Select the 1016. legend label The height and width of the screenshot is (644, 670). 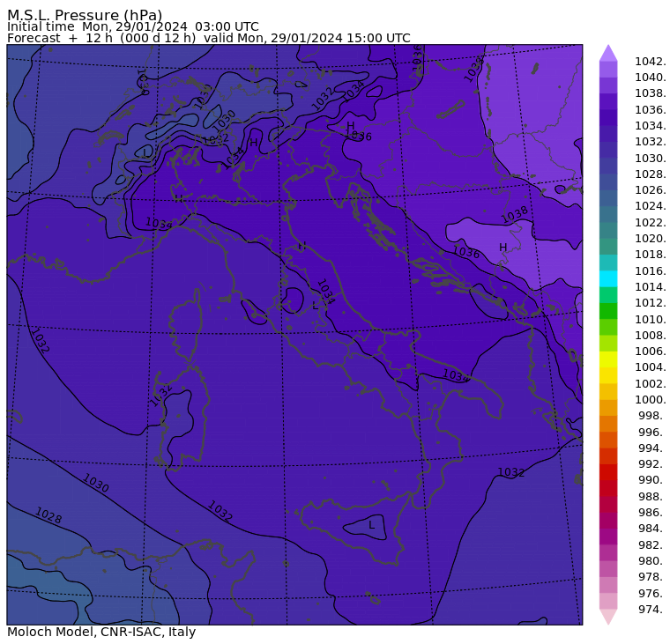651,270
